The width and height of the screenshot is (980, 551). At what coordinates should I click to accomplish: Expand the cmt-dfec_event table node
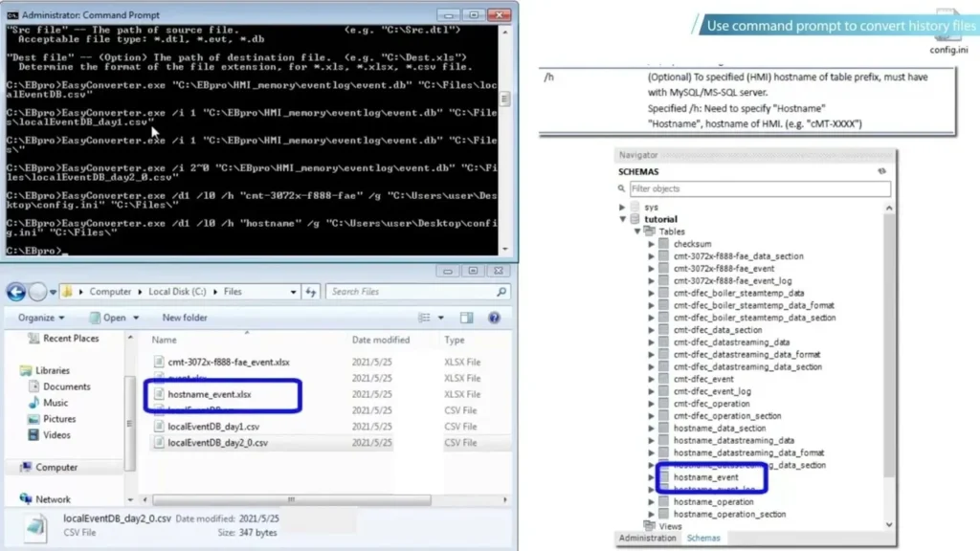click(x=652, y=379)
